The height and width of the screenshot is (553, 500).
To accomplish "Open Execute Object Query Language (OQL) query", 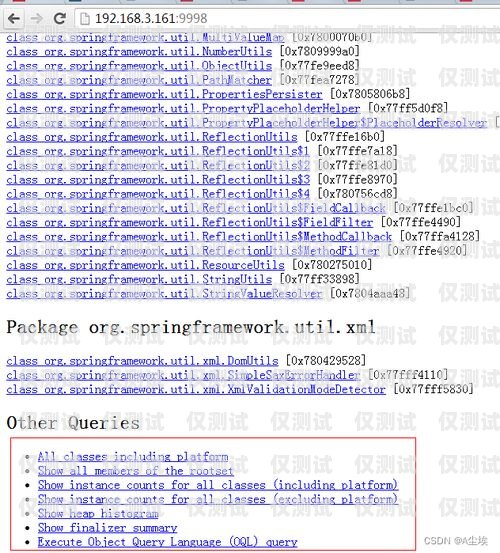I will (167, 542).
